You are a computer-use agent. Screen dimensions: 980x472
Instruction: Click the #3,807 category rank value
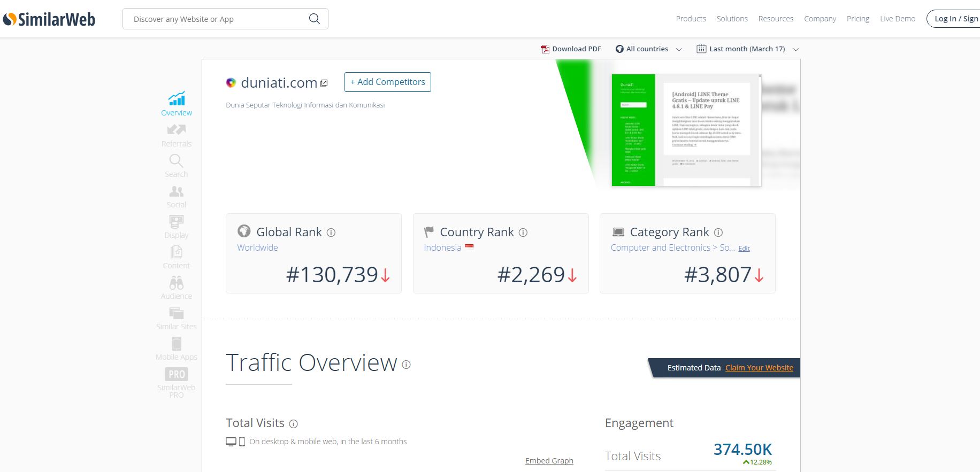point(718,275)
